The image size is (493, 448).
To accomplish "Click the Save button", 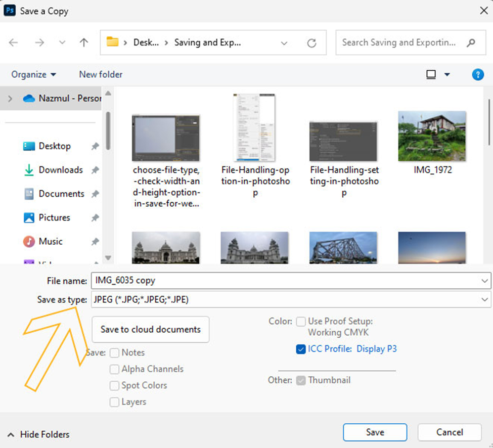I will 375,432.
